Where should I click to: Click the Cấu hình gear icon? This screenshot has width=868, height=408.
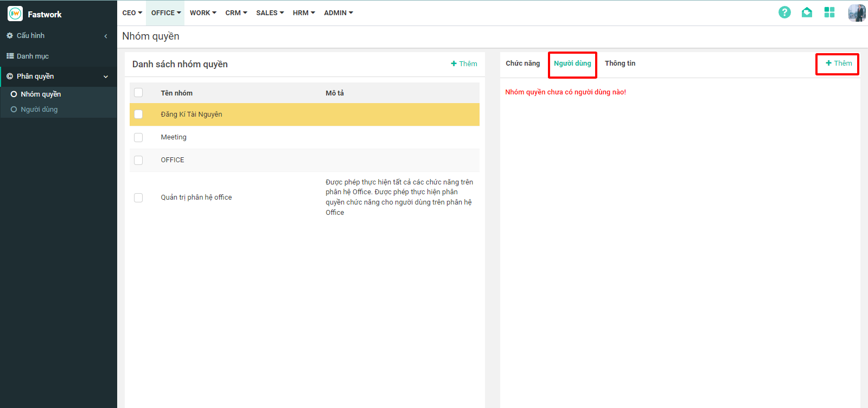[x=10, y=36]
